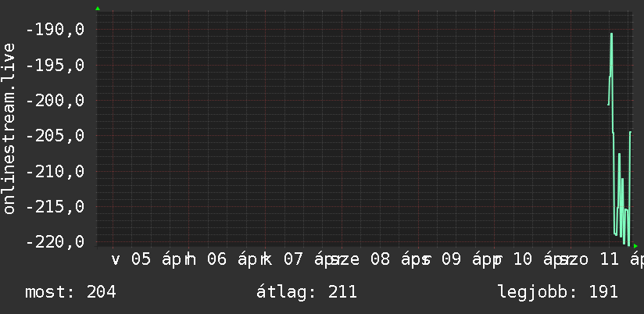Select the "átlag: 211" average text
Image resolution: width=644 pixels, height=314 pixels.
tap(306, 292)
